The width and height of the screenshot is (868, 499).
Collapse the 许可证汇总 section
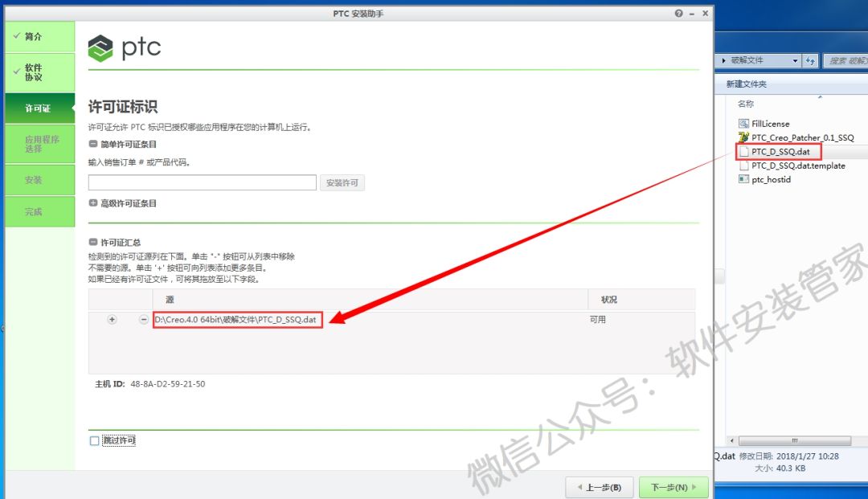pos(93,242)
